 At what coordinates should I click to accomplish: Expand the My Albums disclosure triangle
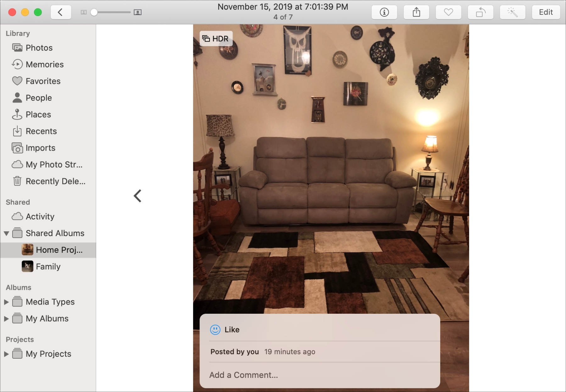click(6, 318)
